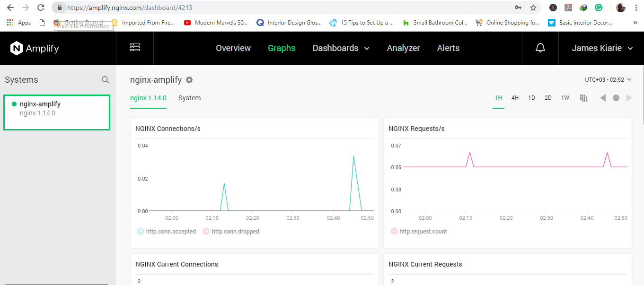Click the nginx-amplify page heading

[x=156, y=80]
